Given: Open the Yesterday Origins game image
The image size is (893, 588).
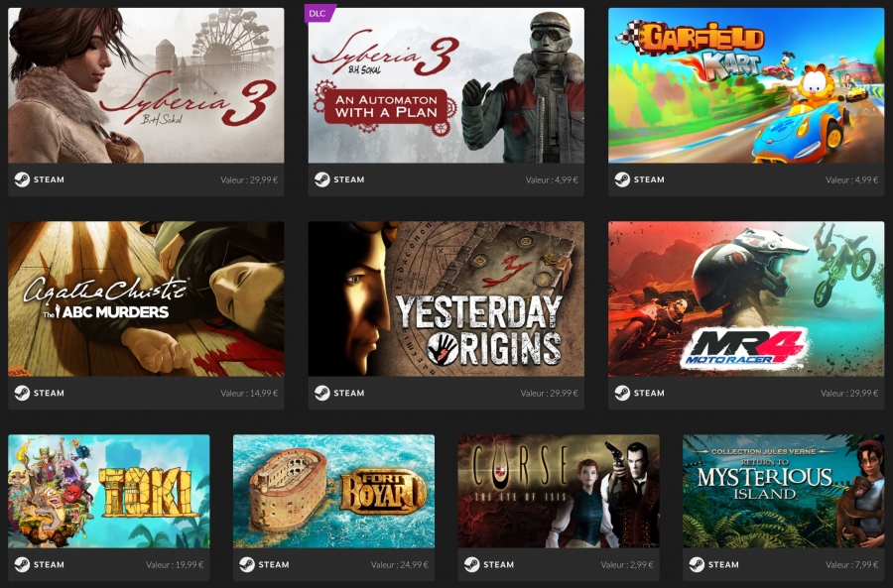Looking at the screenshot, I should (446, 298).
